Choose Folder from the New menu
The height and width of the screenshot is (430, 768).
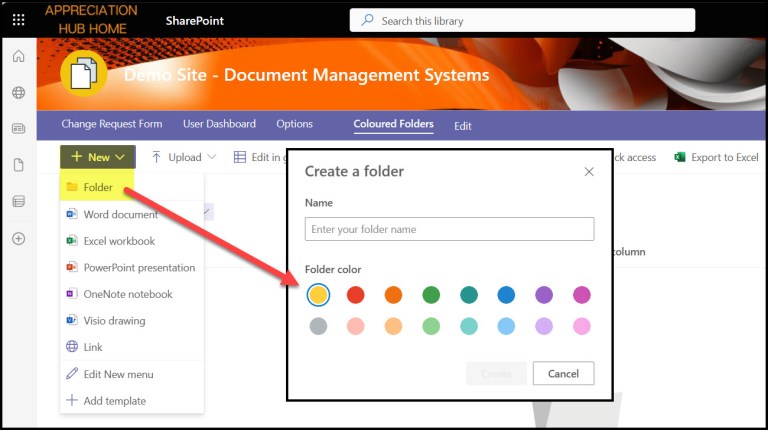(x=97, y=187)
